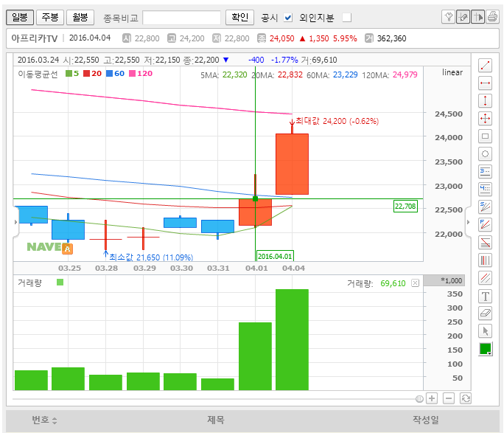Click the 최대값 24,200 label

(337, 121)
